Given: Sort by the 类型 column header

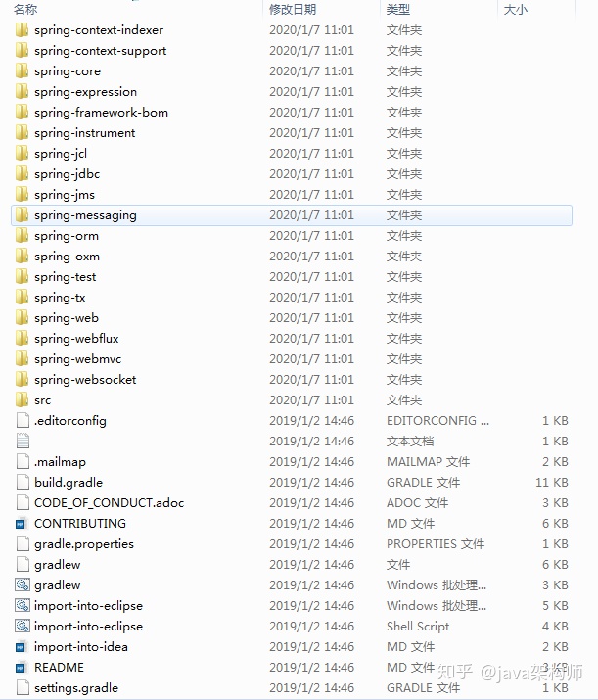Looking at the screenshot, I should (x=398, y=9).
